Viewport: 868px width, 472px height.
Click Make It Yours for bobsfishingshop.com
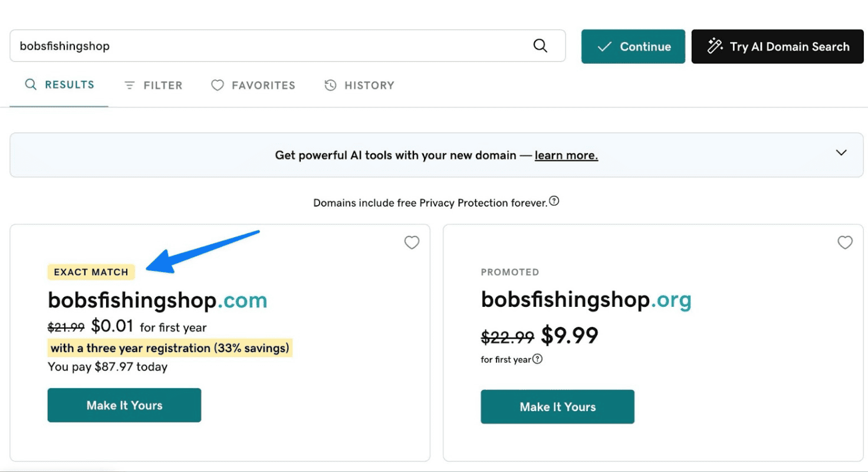[x=124, y=405]
